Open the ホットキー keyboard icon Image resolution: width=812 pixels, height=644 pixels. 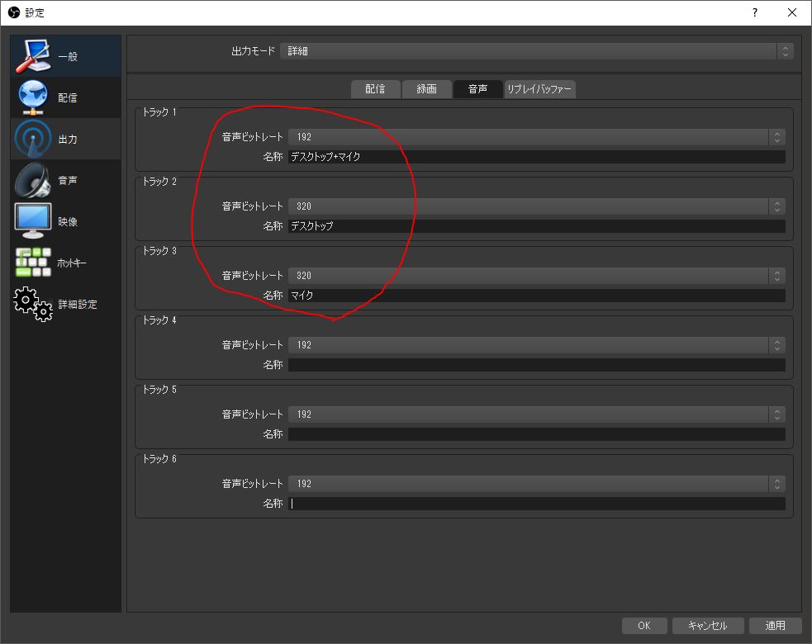coord(33,263)
